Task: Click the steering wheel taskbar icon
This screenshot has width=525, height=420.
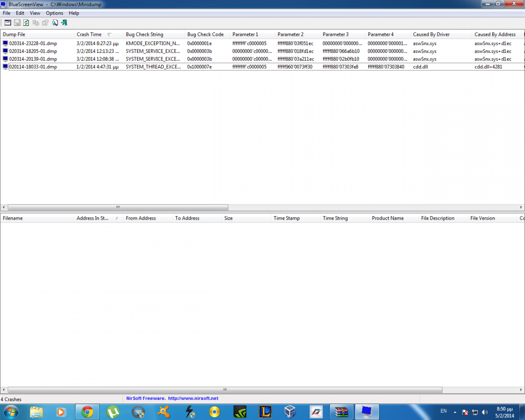Action: (138, 412)
